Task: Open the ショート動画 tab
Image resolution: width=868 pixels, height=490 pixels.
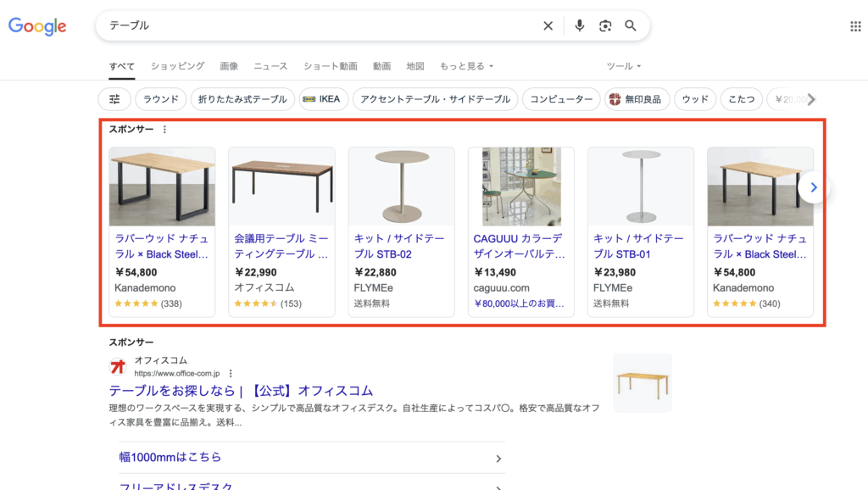Action: point(331,66)
